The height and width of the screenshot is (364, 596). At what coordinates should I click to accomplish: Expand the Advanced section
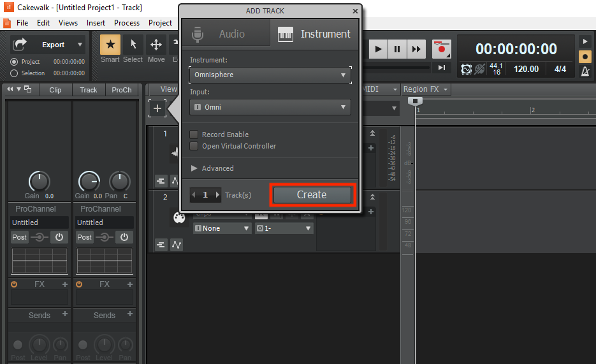[x=194, y=168]
